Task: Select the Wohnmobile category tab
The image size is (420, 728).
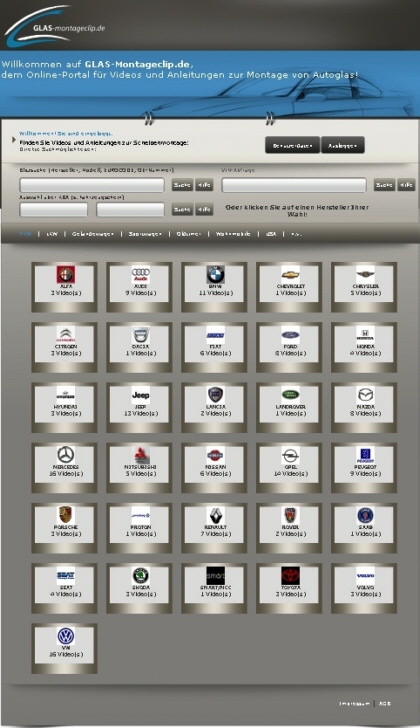Action: point(233,234)
